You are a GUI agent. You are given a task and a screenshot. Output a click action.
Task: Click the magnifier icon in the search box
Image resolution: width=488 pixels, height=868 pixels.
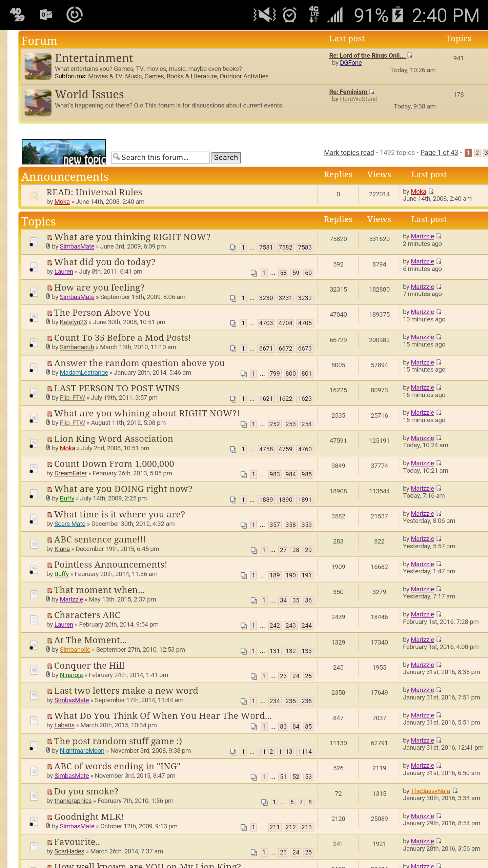[116, 157]
